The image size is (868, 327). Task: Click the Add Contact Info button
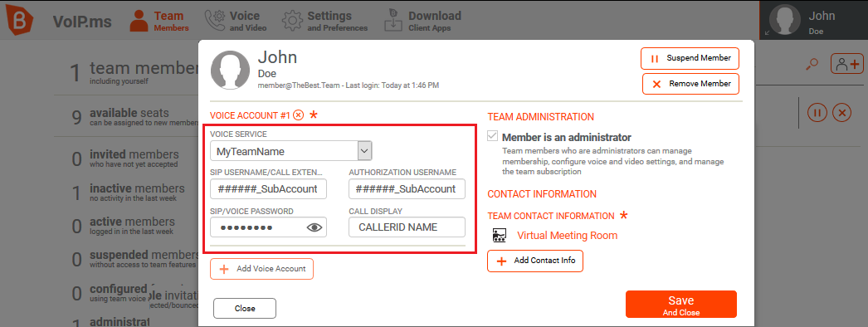(534, 261)
